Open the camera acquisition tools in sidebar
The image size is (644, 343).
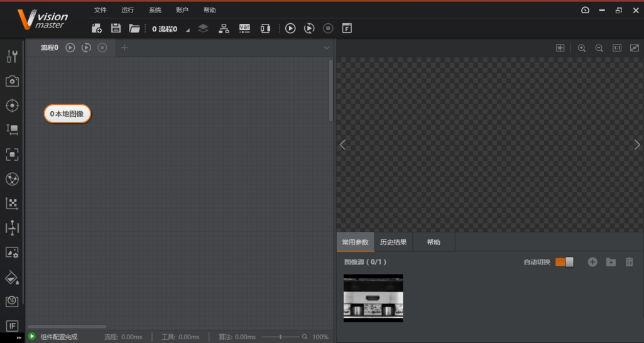[x=12, y=81]
